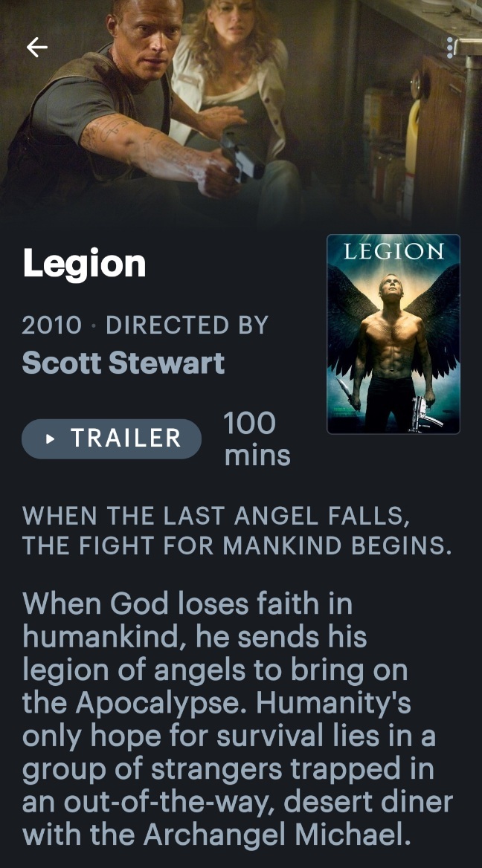Image resolution: width=482 pixels, height=868 pixels.
Task: Open director Scott Stewart's page
Action: click(x=123, y=363)
